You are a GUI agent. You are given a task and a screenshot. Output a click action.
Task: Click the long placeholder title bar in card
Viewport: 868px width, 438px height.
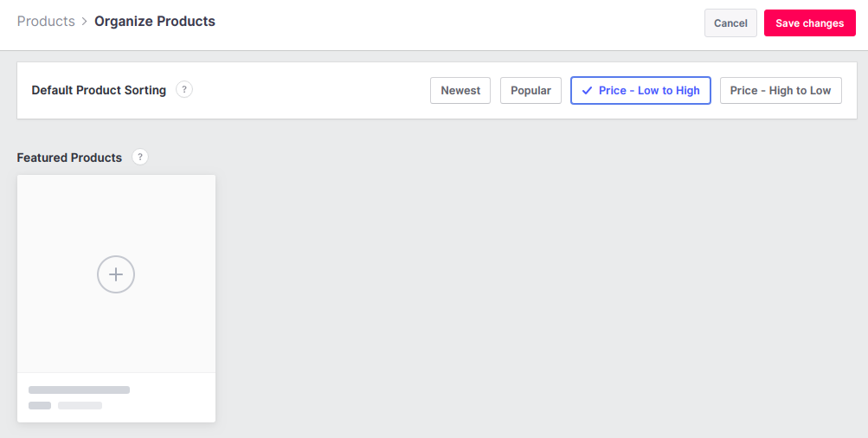point(79,390)
